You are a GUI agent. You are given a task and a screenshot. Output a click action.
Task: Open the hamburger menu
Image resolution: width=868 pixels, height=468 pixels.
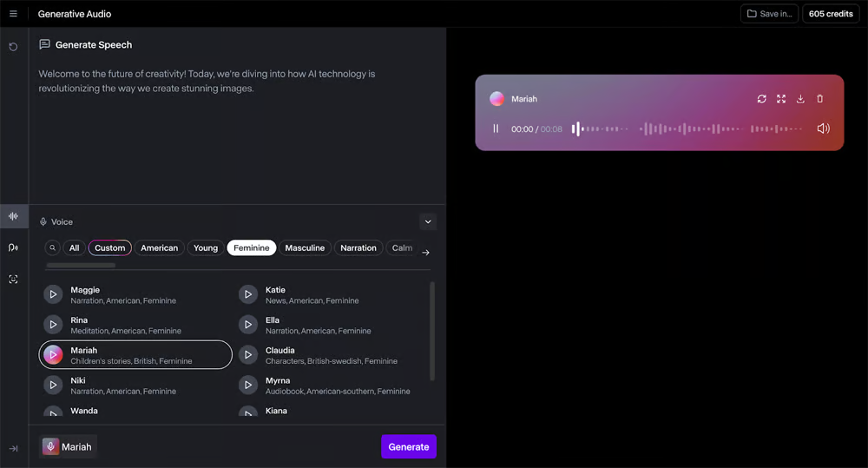[13, 14]
